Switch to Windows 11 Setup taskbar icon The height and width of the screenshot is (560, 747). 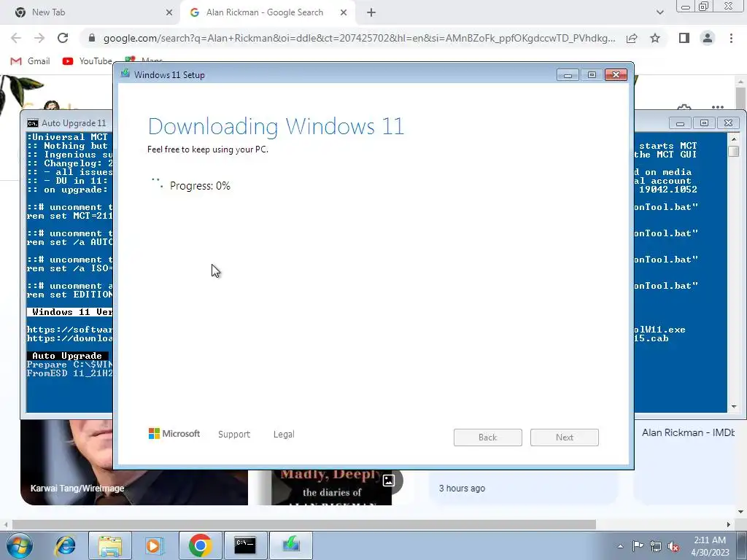[x=291, y=545]
